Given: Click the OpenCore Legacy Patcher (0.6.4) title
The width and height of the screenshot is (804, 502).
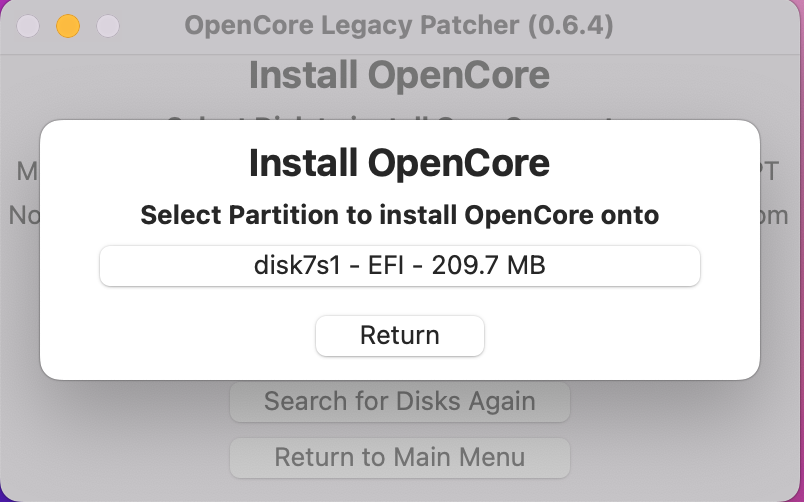Looking at the screenshot, I should click(399, 25).
